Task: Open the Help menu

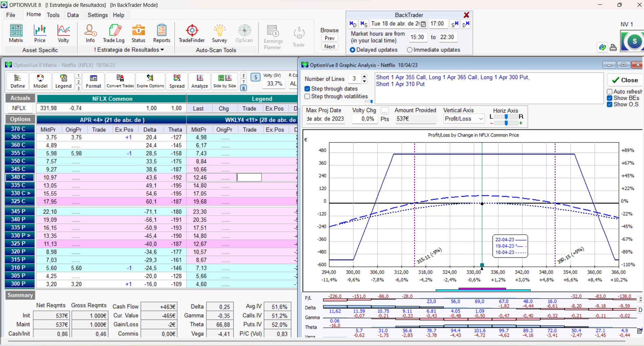Action: [x=119, y=15]
